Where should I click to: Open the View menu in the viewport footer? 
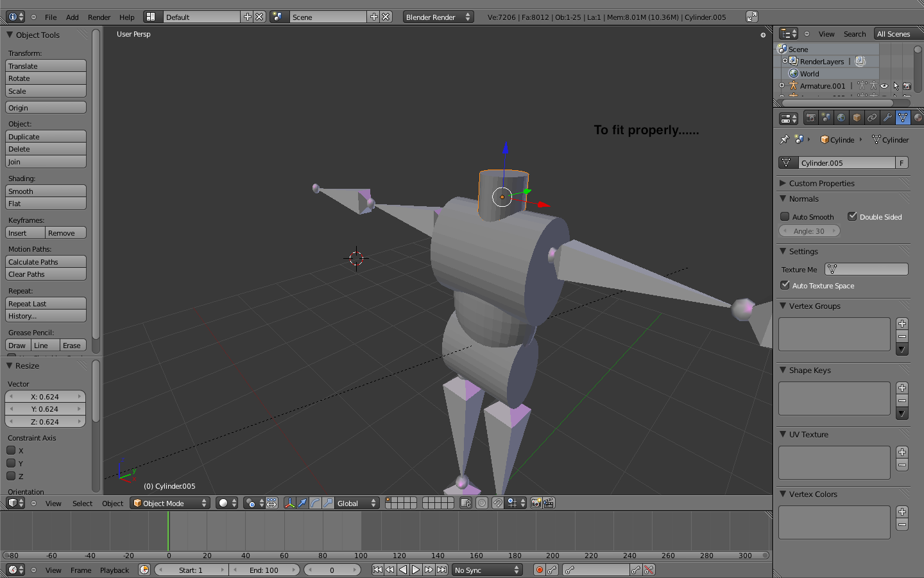pyautogui.click(x=53, y=503)
